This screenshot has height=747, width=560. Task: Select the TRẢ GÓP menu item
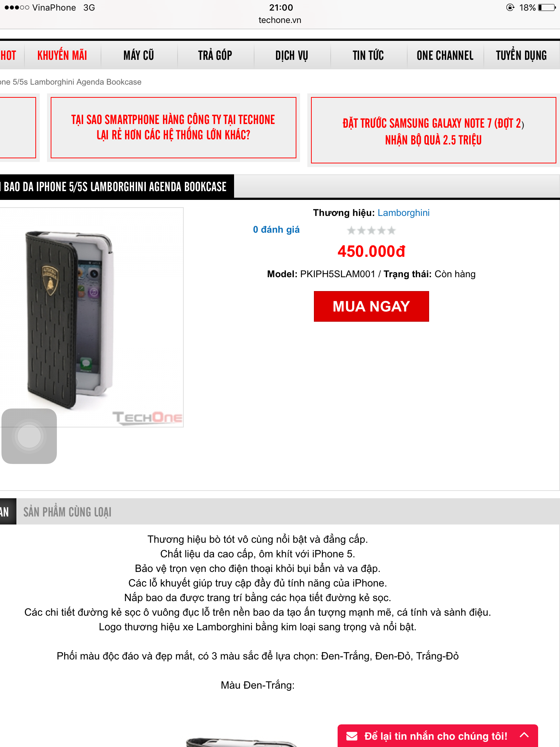click(215, 55)
